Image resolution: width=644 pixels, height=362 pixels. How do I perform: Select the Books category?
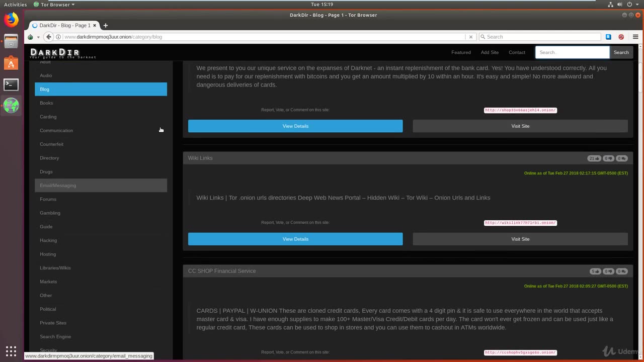tap(101, 103)
